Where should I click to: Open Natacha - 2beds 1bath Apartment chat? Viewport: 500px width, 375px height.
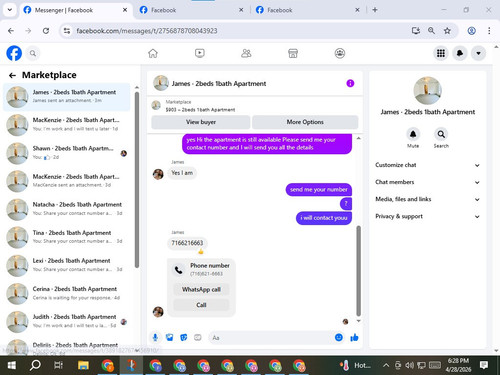(67, 209)
